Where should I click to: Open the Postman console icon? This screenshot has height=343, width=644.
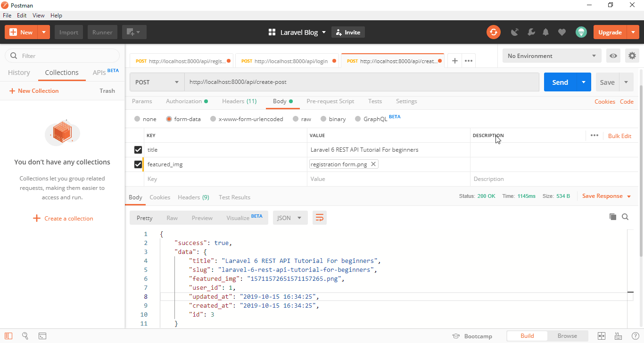pyautogui.click(x=42, y=336)
